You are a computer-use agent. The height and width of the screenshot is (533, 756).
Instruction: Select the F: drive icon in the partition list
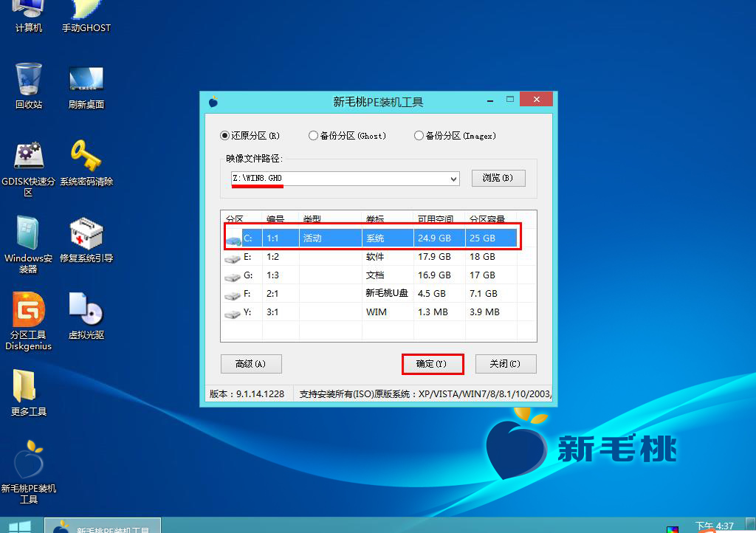pos(233,295)
